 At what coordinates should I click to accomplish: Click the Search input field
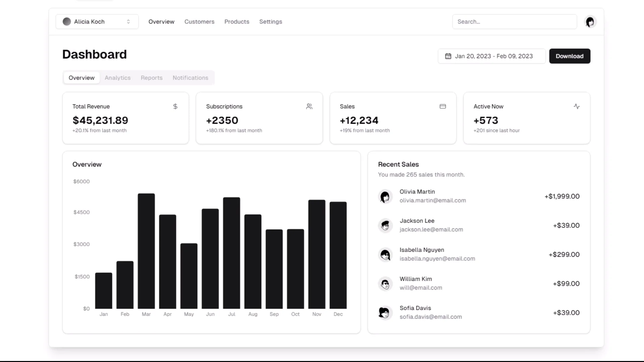pos(515,22)
